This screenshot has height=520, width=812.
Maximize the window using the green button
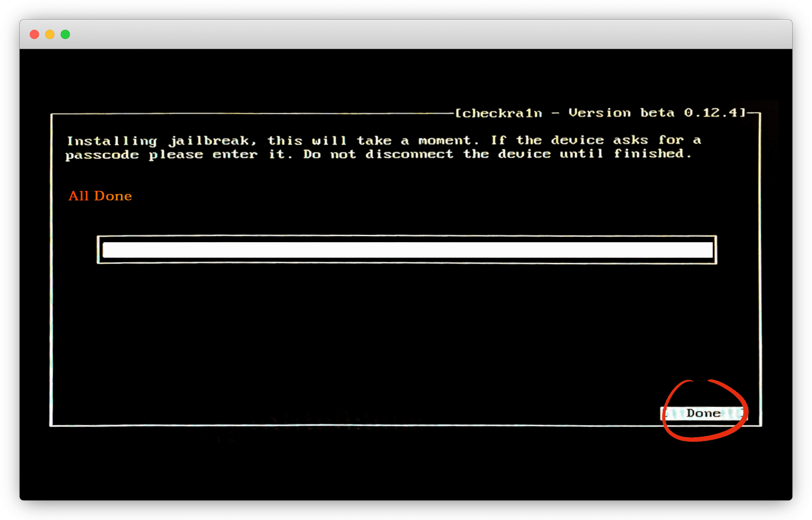click(65, 34)
